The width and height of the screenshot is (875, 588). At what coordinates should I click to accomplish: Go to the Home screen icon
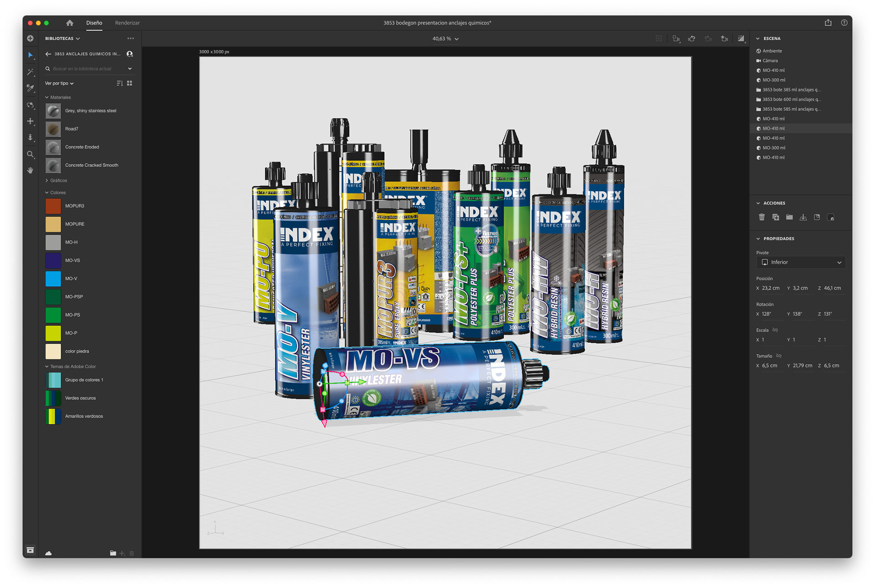pyautogui.click(x=70, y=23)
